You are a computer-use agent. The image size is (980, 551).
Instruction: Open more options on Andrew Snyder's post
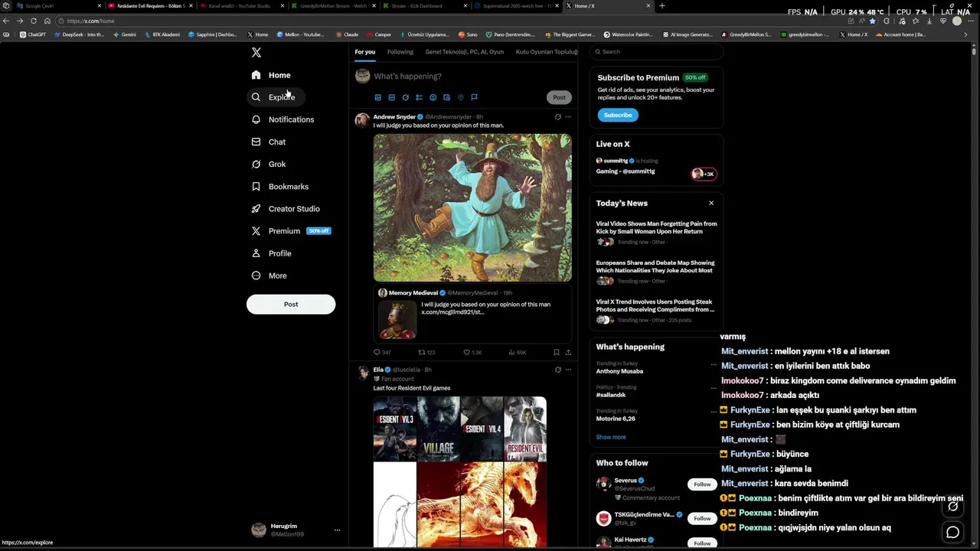click(x=568, y=117)
